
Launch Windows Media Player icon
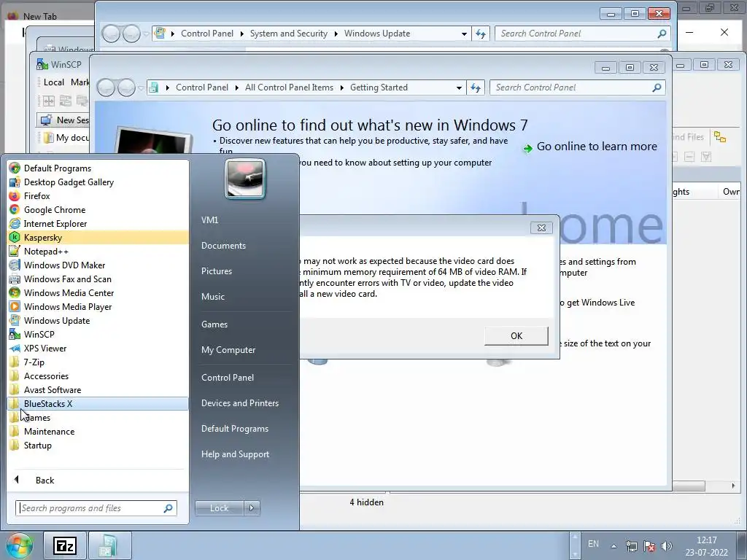tap(15, 306)
